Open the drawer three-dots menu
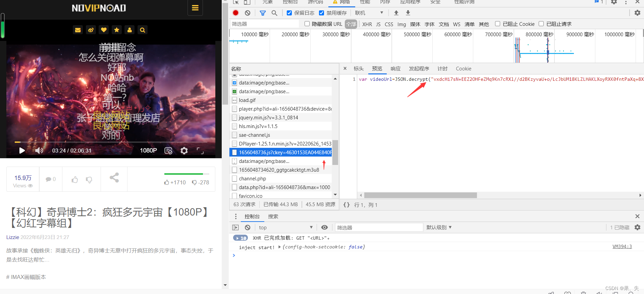 (x=235, y=216)
